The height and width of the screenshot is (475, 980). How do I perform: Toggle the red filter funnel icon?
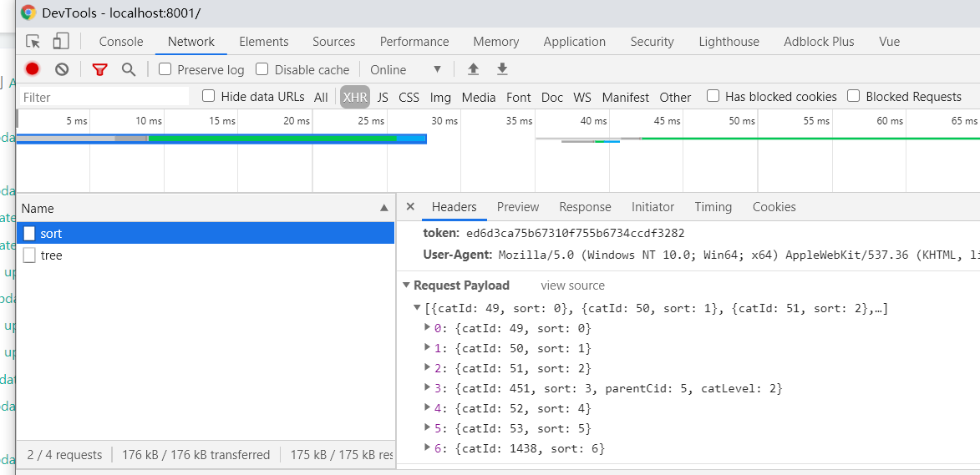pyautogui.click(x=100, y=69)
